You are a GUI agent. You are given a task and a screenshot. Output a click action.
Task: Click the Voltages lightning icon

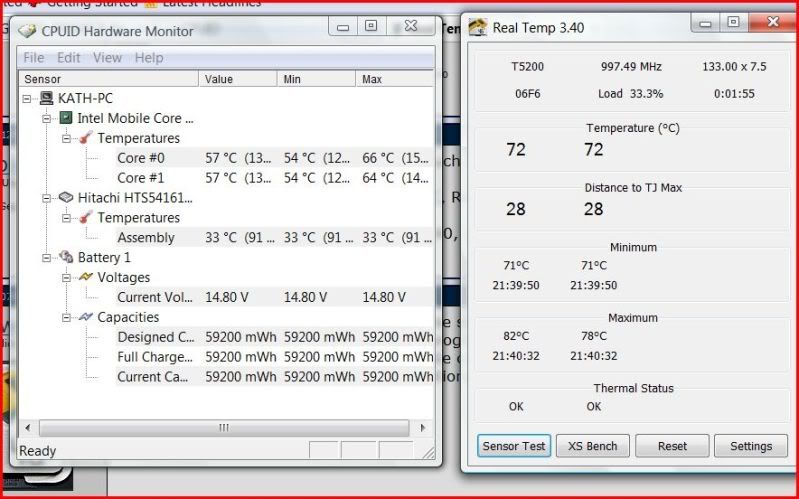click(x=86, y=277)
